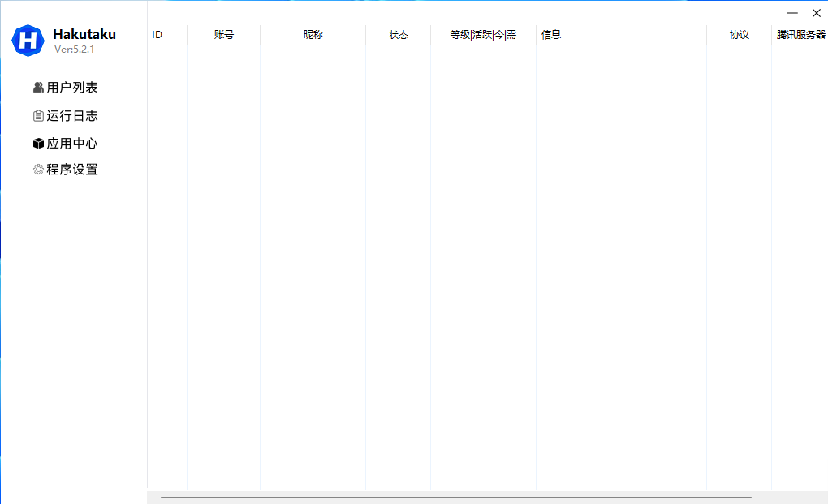Screen dimensions: 828x504
Task: Click the 账号 column header
Action: pos(224,35)
